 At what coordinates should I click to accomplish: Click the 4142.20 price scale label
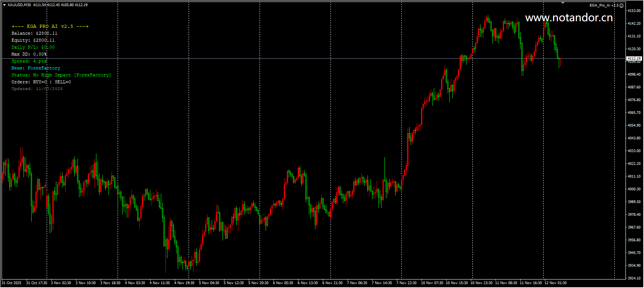tap(634, 24)
